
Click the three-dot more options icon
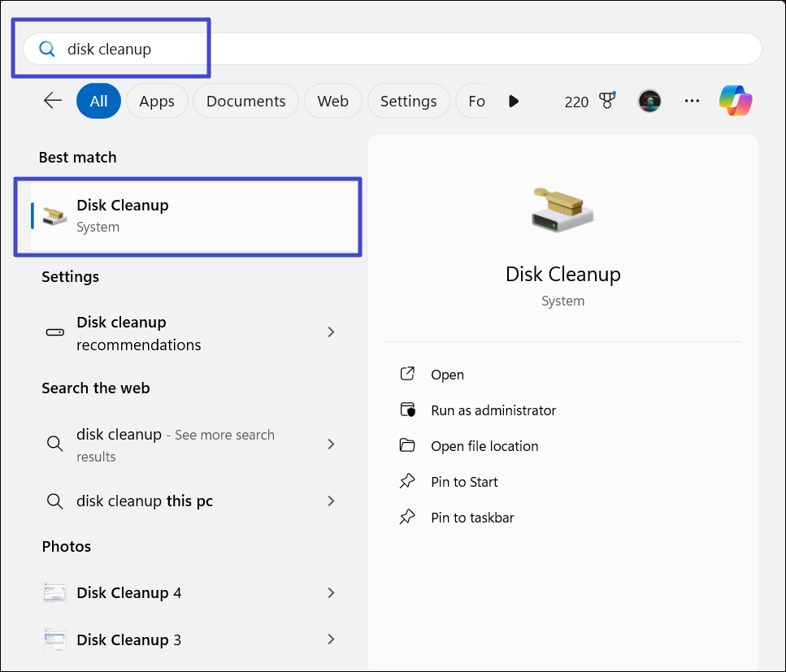click(x=692, y=101)
